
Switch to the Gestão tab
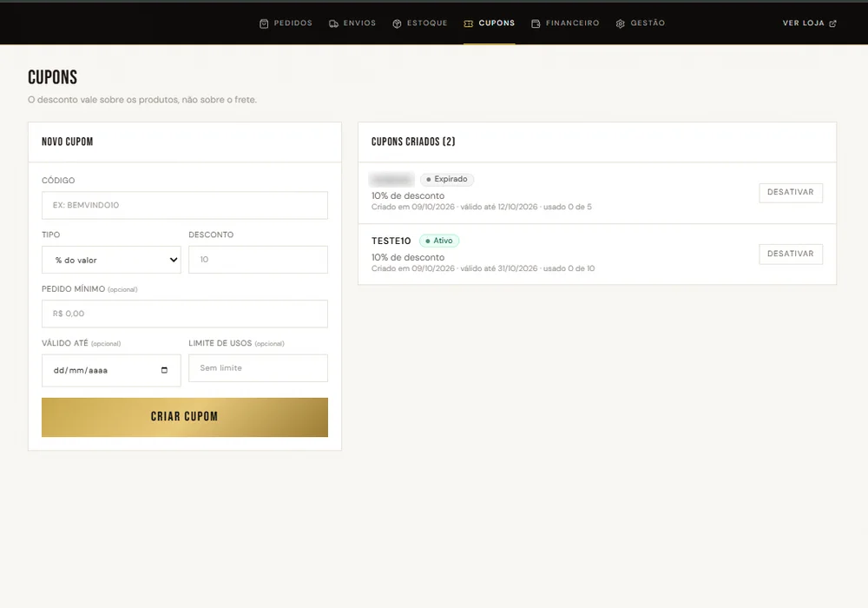pos(641,23)
